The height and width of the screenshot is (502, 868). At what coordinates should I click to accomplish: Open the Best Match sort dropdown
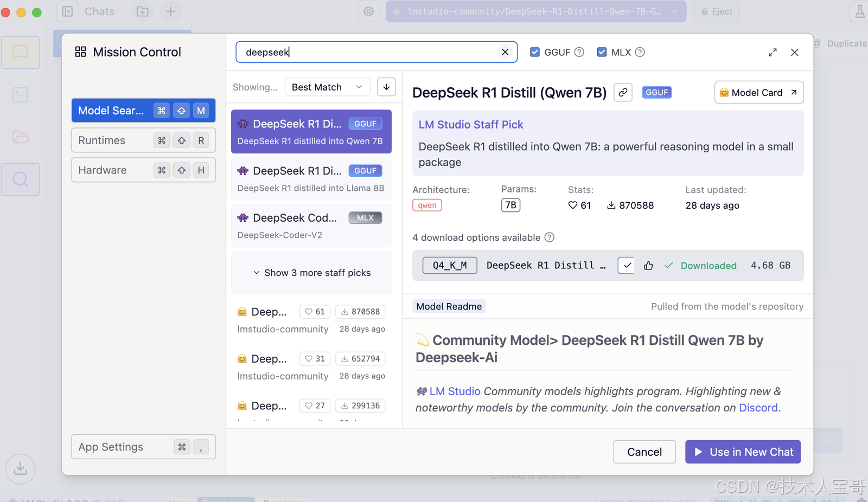pyautogui.click(x=327, y=87)
